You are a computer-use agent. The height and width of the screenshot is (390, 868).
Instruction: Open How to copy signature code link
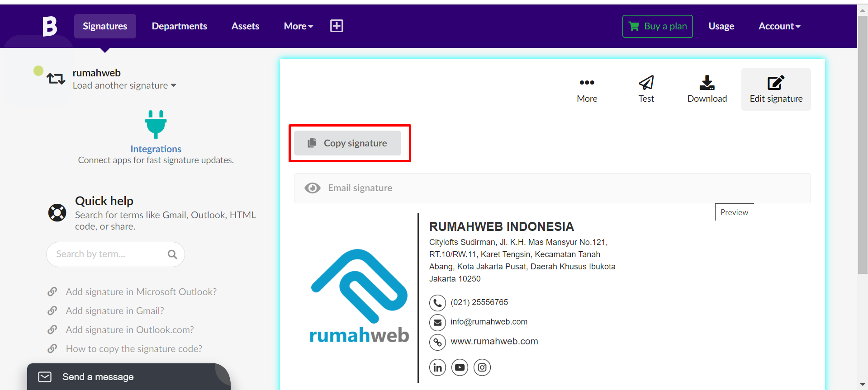tap(134, 349)
